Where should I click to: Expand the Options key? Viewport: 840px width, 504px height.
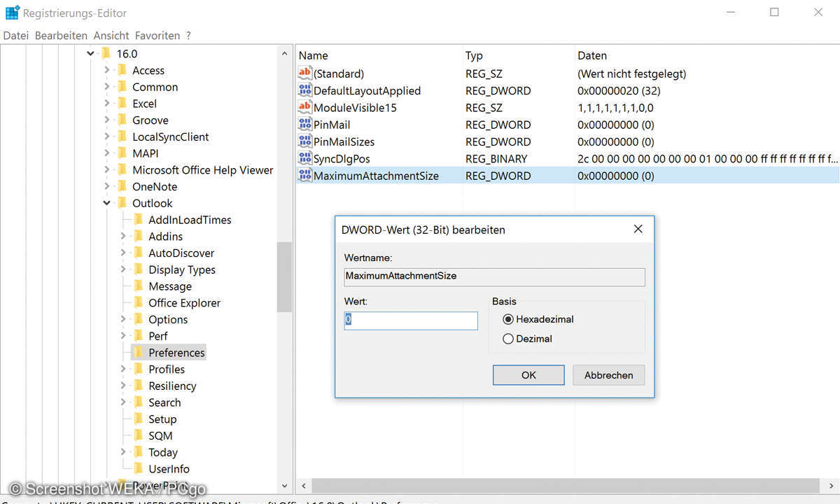[x=123, y=320]
